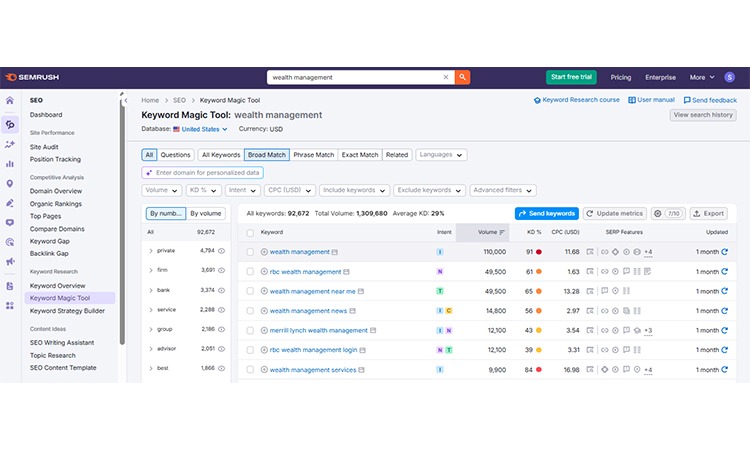This screenshot has height=450, width=750.
Task: Add wealth management keyword with plus icon
Action: 264,252
